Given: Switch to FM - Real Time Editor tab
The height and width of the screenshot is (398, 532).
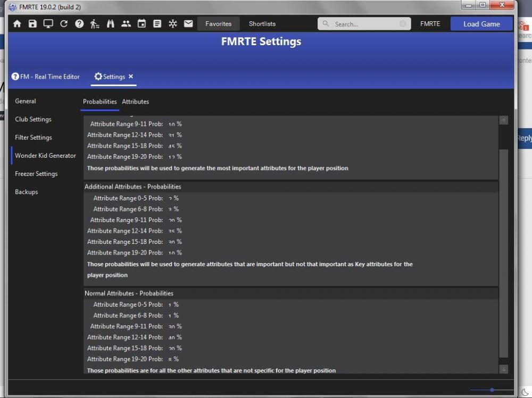Looking at the screenshot, I should click(45, 77).
